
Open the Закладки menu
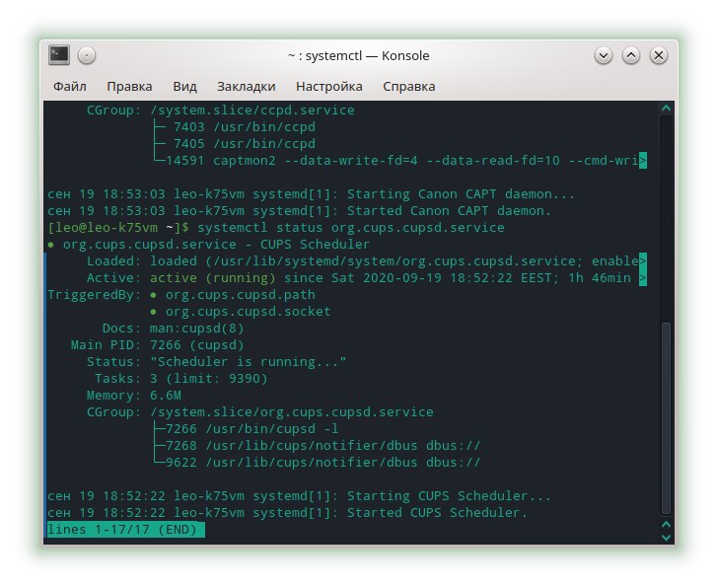[x=246, y=86]
